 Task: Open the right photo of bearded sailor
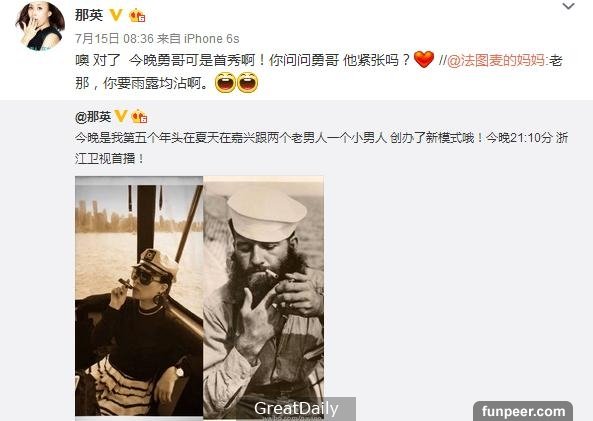coord(264,297)
